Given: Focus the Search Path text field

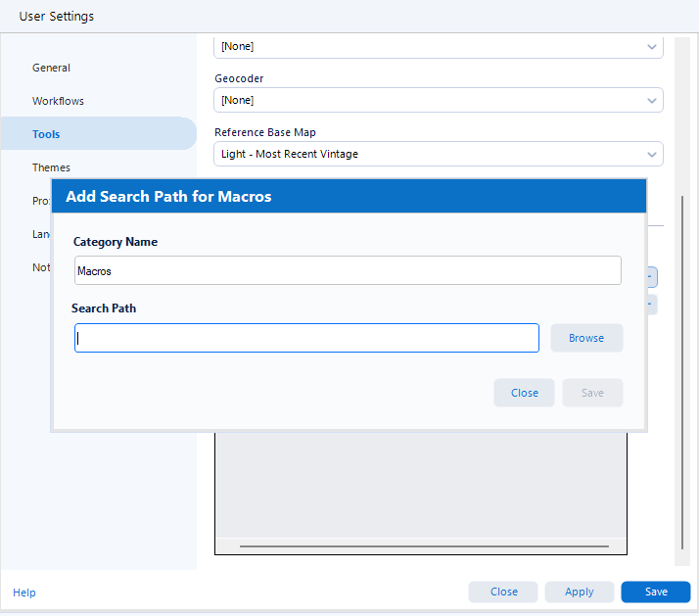Looking at the screenshot, I should [x=306, y=338].
